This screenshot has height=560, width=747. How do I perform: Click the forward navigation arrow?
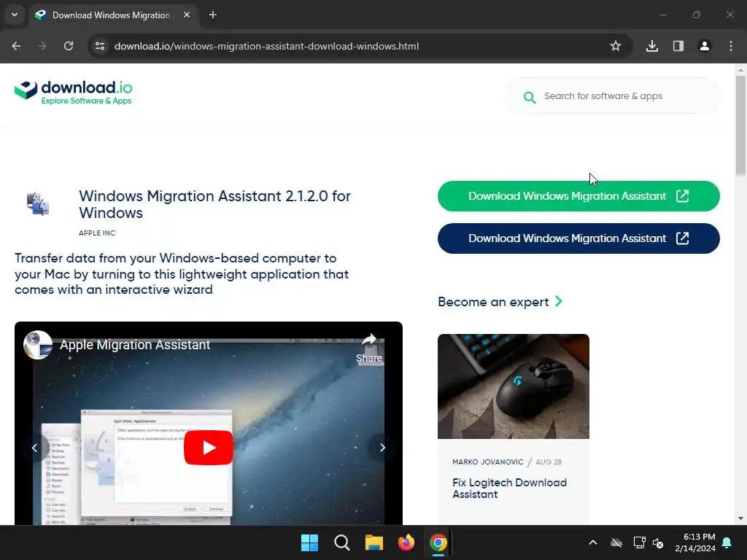click(x=42, y=46)
